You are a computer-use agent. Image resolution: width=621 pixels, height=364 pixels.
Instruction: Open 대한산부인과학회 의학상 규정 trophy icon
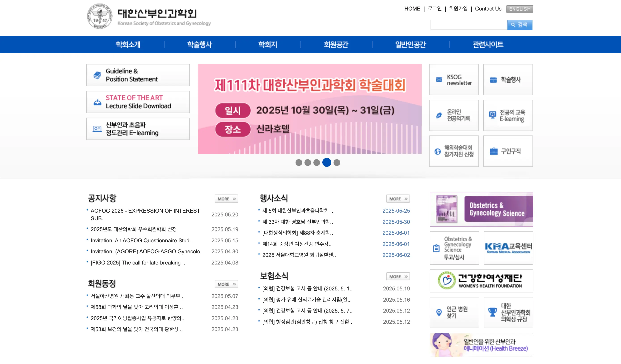[x=493, y=312]
